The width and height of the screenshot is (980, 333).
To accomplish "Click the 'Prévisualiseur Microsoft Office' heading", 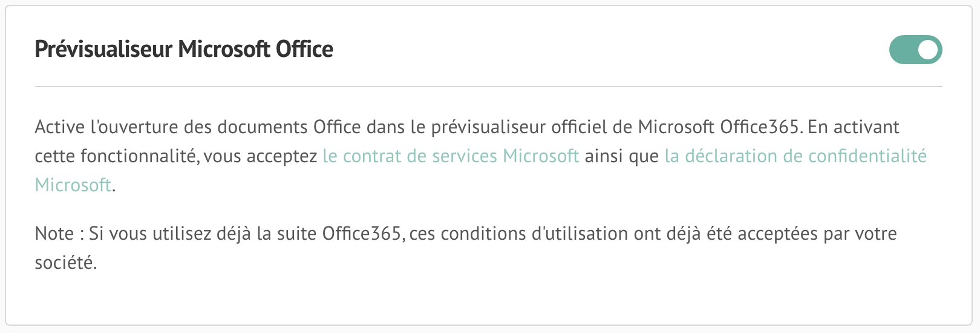I will tap(184, 49).
